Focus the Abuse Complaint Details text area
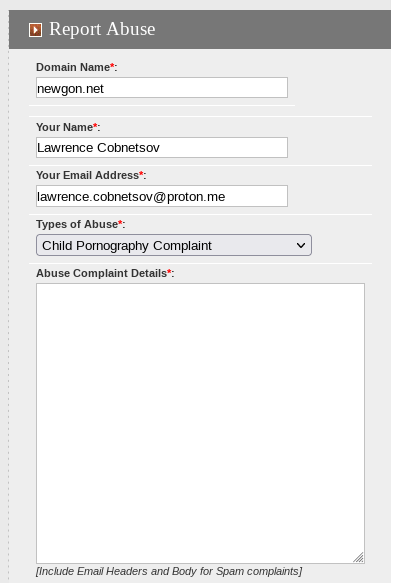Screen dimensions: 401x583 coord(200,423)
